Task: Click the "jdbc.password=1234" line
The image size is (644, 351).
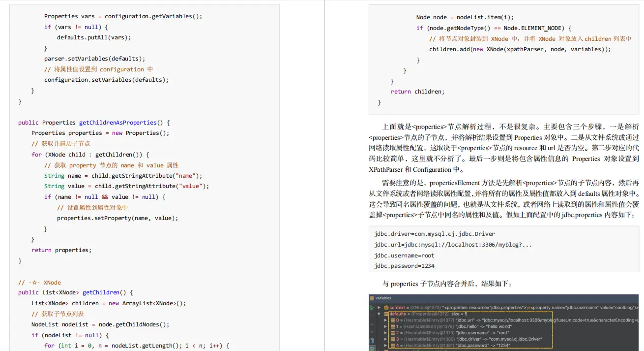Action: (404, 266)
